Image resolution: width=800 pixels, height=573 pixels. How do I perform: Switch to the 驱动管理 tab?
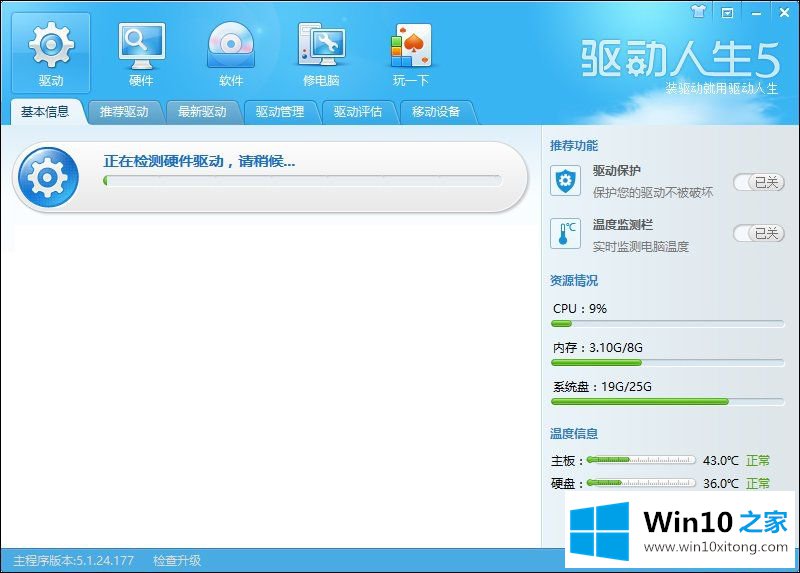coord(280,112)
